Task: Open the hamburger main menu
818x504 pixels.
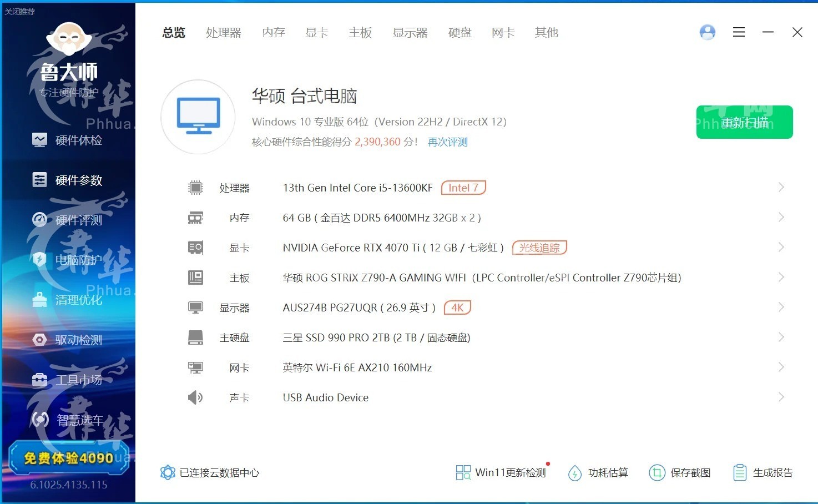Action: coord(739,32)
